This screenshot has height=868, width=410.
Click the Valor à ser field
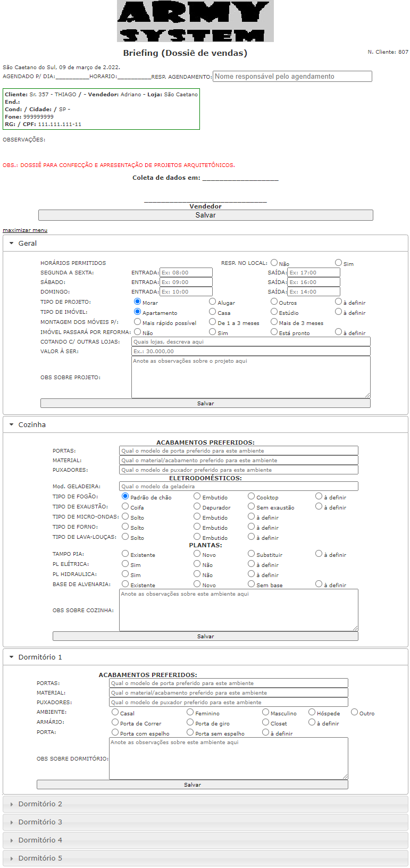pos(251,351)
